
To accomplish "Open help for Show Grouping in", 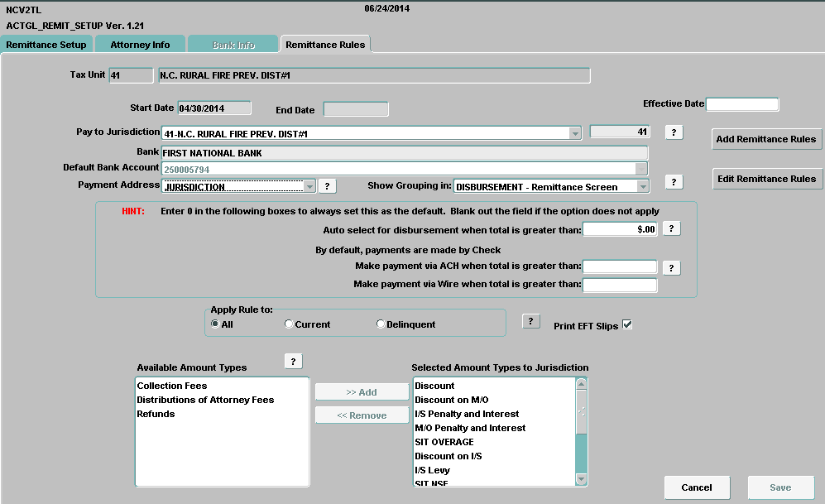I will click(674, 182).
